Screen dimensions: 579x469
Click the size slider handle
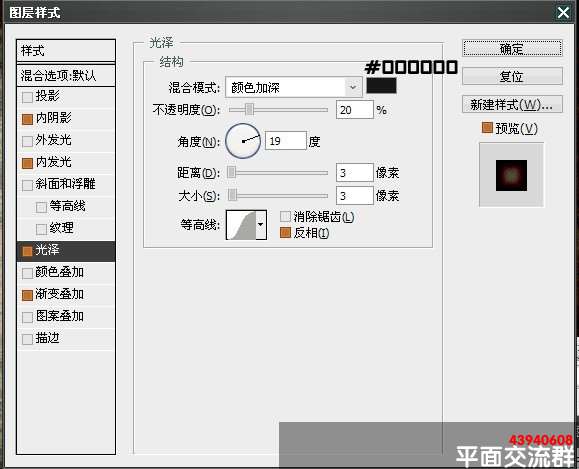232,195
